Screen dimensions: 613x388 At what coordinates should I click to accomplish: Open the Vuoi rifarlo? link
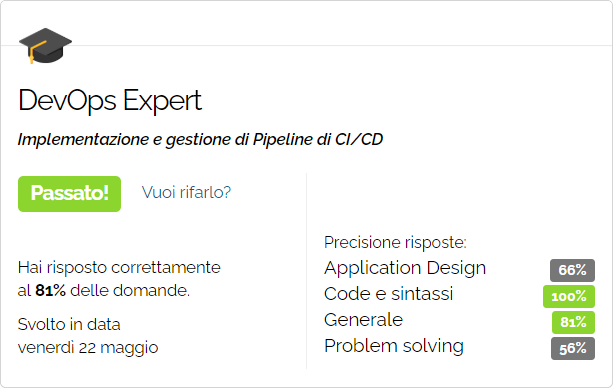[186, 192]
